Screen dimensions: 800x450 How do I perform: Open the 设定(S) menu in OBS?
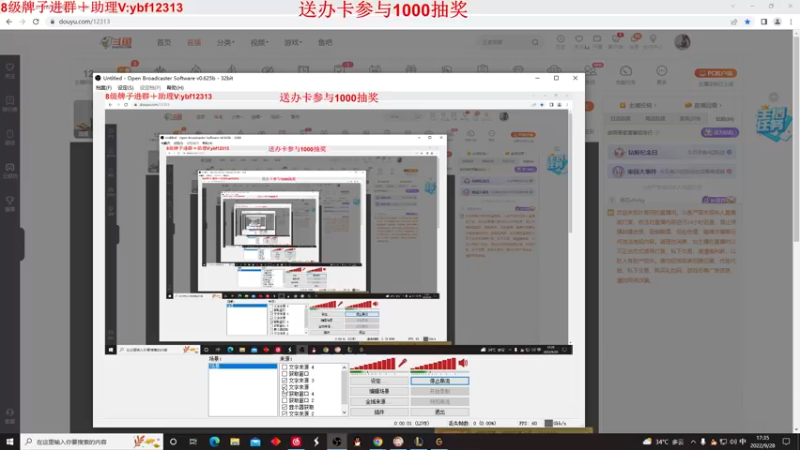[126, 88]
